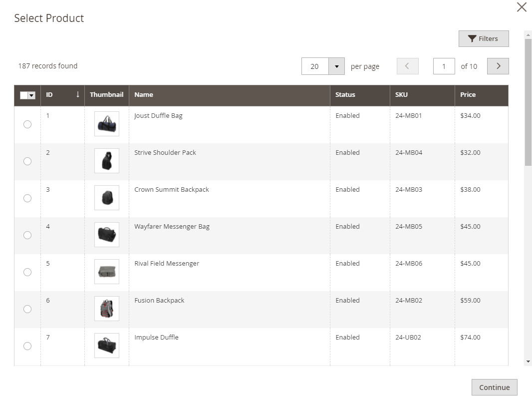Click the Strive Shoulder Pack thumbnail
532x396 pixels.
coord(106,161)
